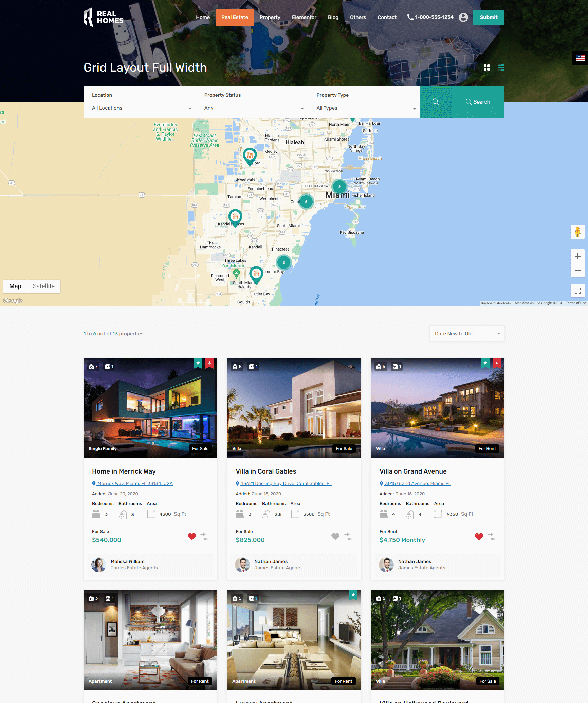Open Merrick Way, Miami address link

point(132,483)
